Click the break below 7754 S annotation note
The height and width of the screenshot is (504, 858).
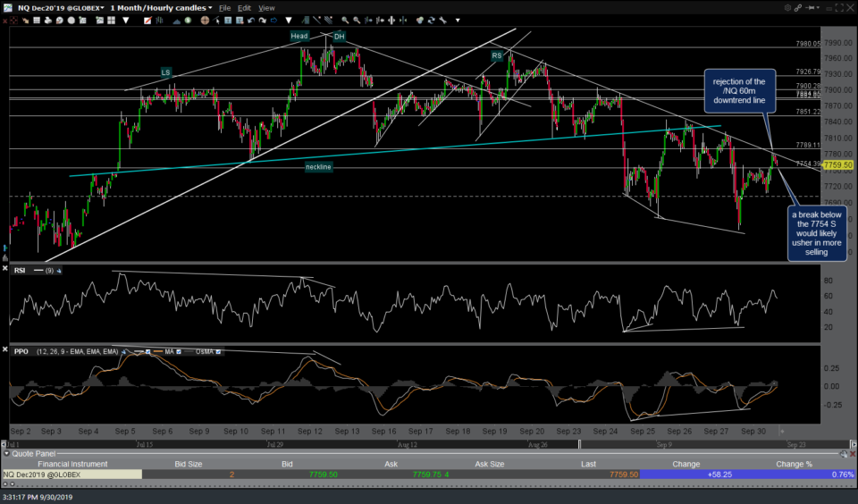tap(816, 233)
